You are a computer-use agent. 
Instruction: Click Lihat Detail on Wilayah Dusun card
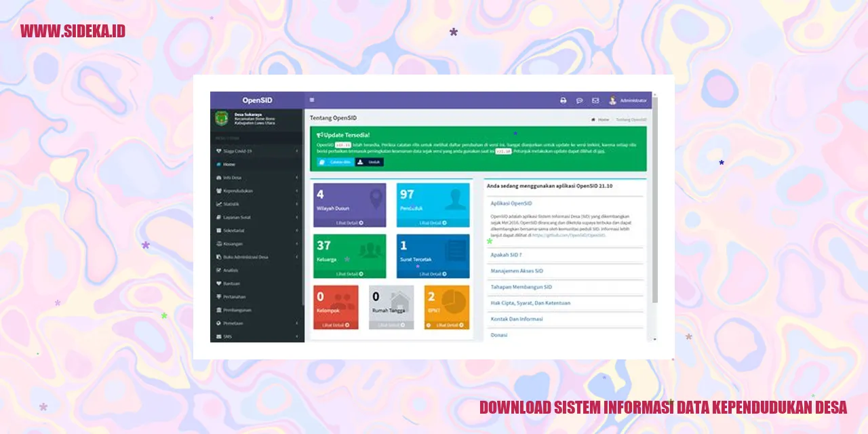(350, 222)
